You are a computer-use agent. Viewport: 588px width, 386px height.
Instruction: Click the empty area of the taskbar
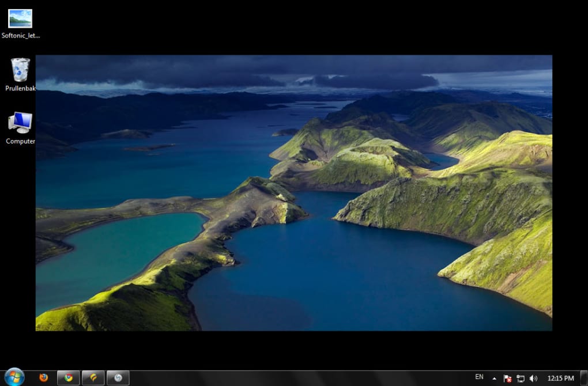pos(300,379)
